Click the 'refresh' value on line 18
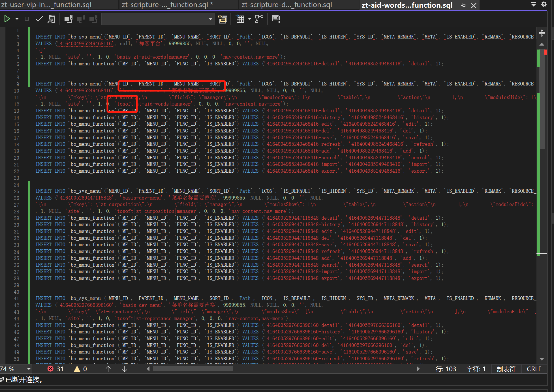Viewport: 554px width, 392px height. (x=423, y=144)
